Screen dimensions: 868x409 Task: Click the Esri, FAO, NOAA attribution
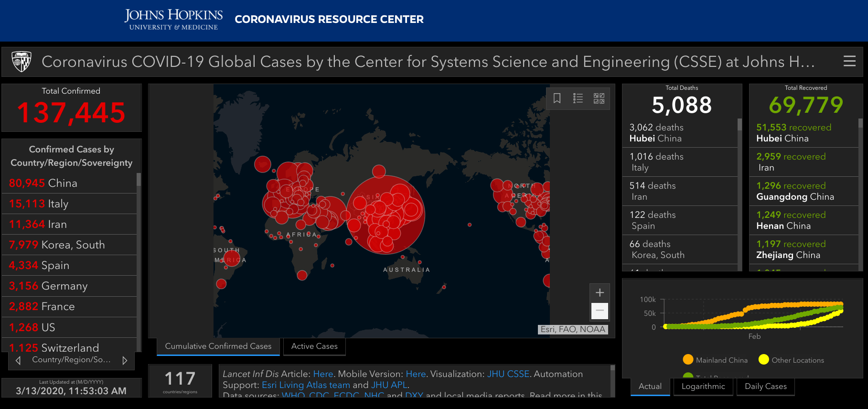[x=573, y=329]
